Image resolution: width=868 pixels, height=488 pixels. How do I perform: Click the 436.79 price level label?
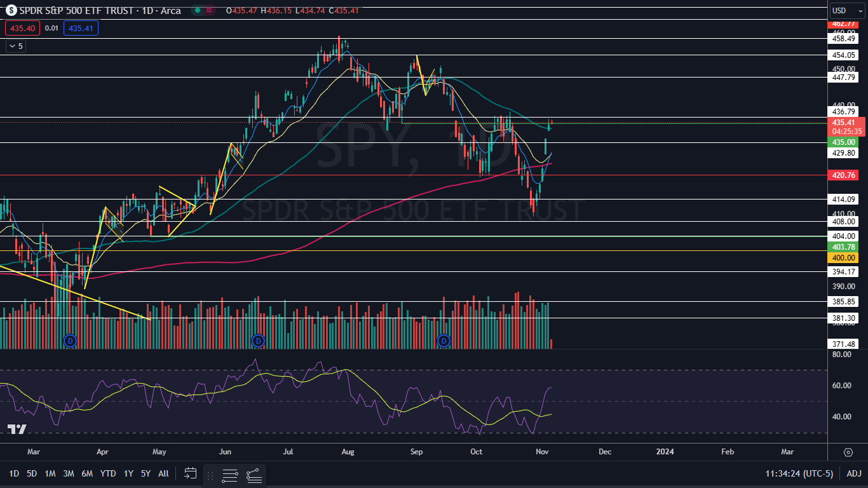(844, 111)
